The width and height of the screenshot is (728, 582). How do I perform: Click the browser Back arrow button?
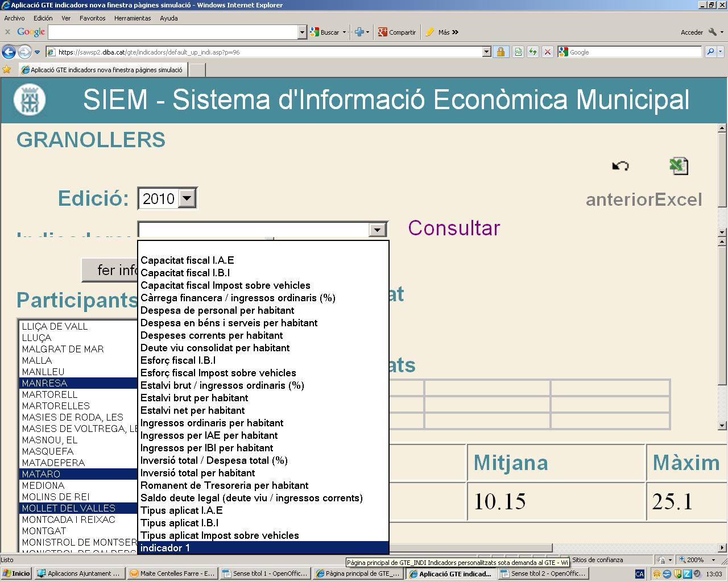click(9, 52)
